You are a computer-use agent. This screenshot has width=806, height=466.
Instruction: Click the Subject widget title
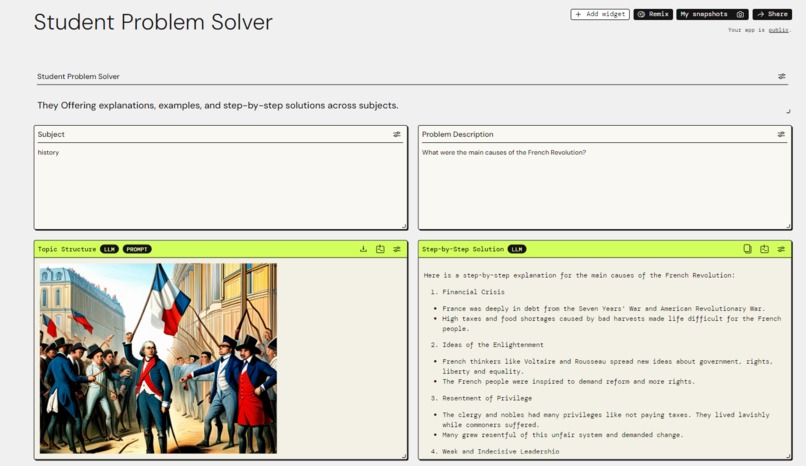tap(51, 134)
